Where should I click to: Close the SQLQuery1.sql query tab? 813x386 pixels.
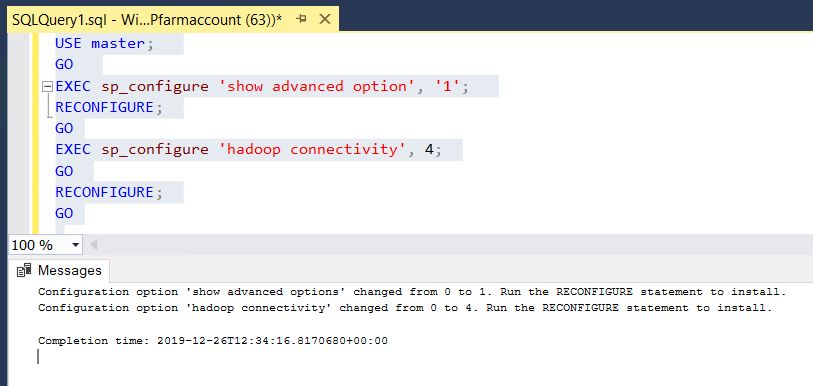[x=325, y=19]
